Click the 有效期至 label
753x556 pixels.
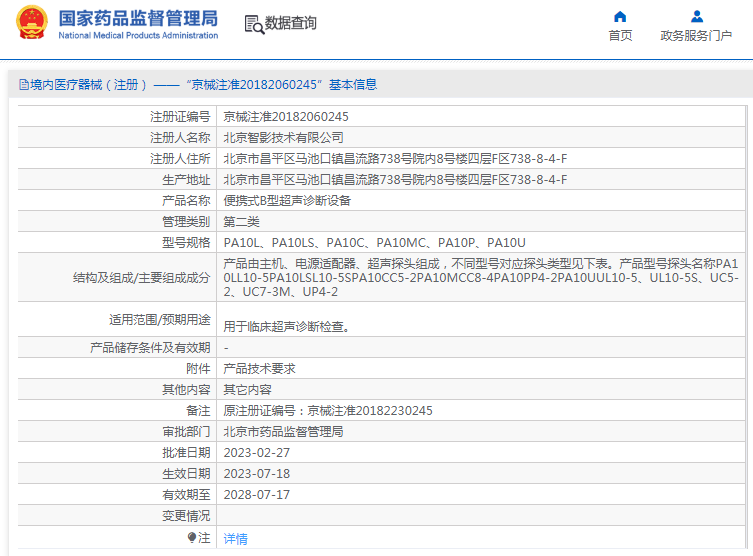pos(186,495)
